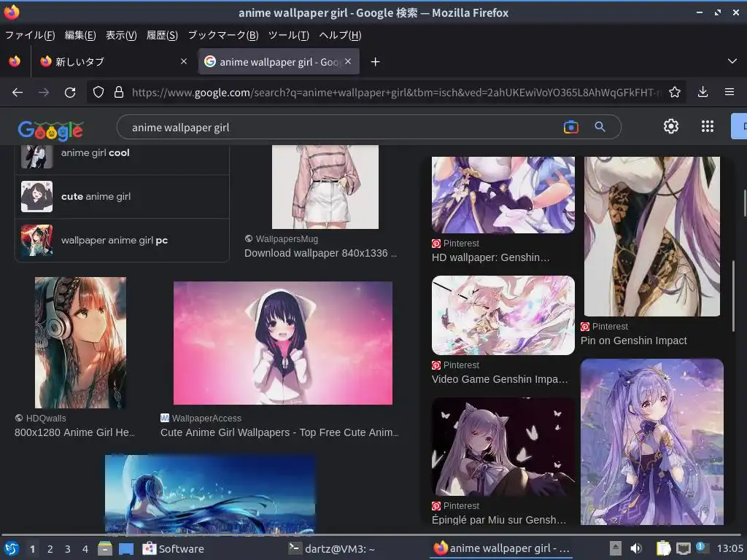The image size is (747, 560).
Task: Switch to workspace 2
Action: coord(50,549)
